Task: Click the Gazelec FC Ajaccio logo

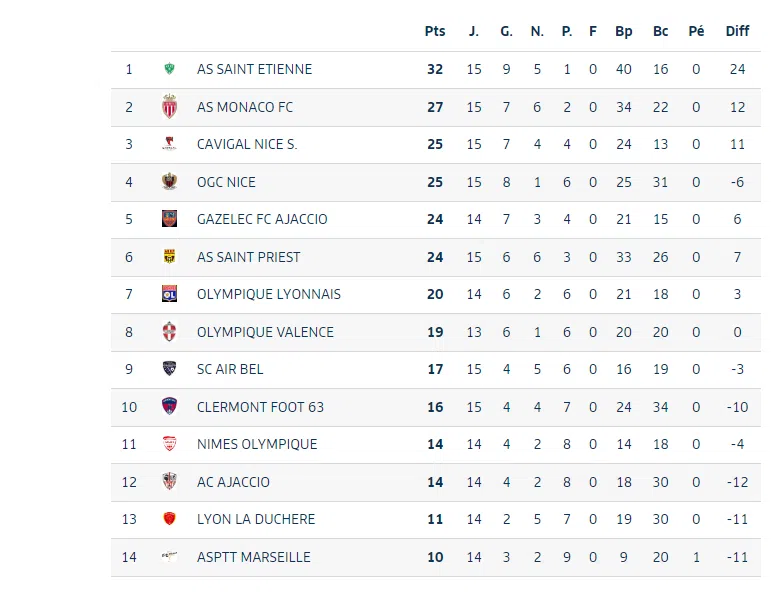Action: click(x=169, y=219)
